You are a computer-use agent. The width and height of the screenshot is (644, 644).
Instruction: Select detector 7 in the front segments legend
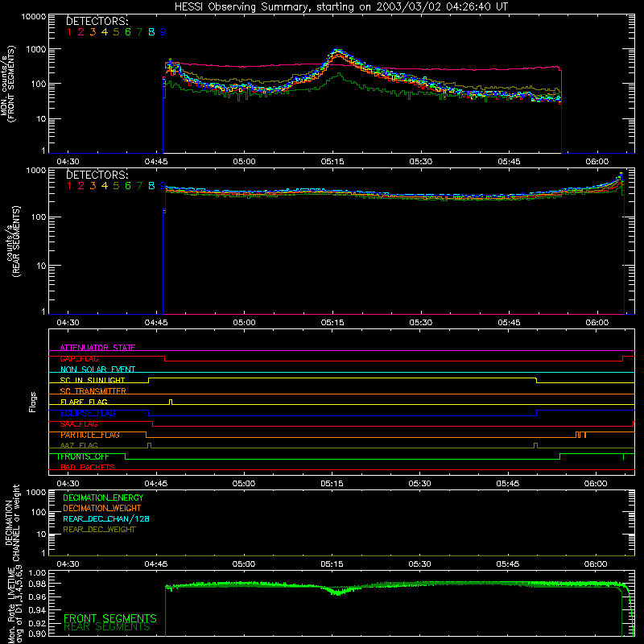pos(139,32)
